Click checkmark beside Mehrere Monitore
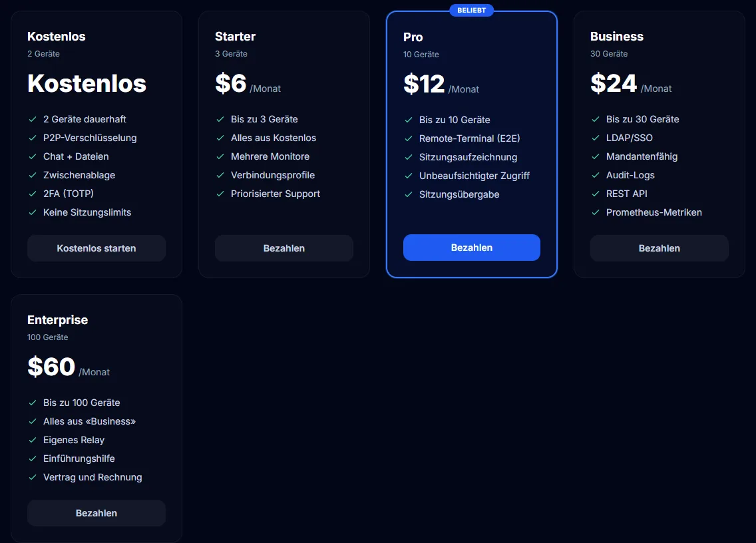Viewport: 756px width, 543px height. click(220, 156)
